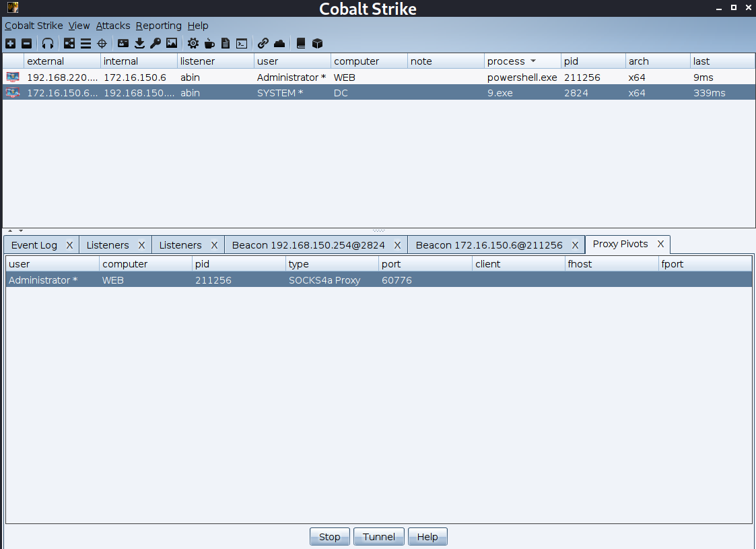Screen dimensions: 756x549
Task: Select the powershell.exe session row
Action: click(x=379, y=77)
